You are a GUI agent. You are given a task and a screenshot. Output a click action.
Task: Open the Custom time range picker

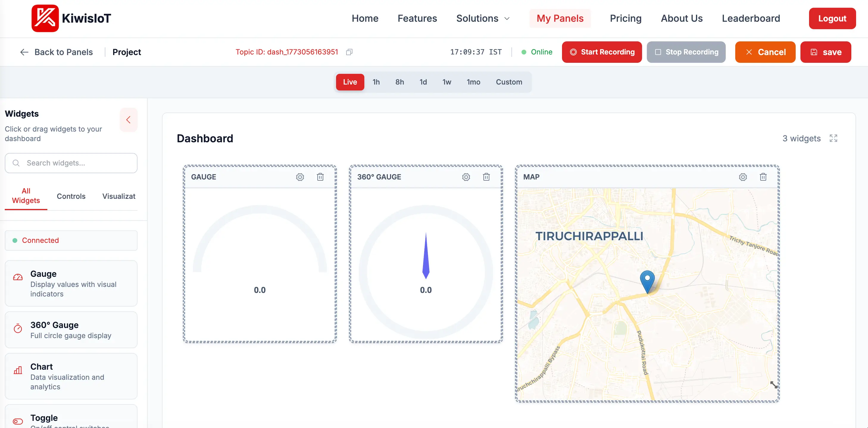coord(509,82)
